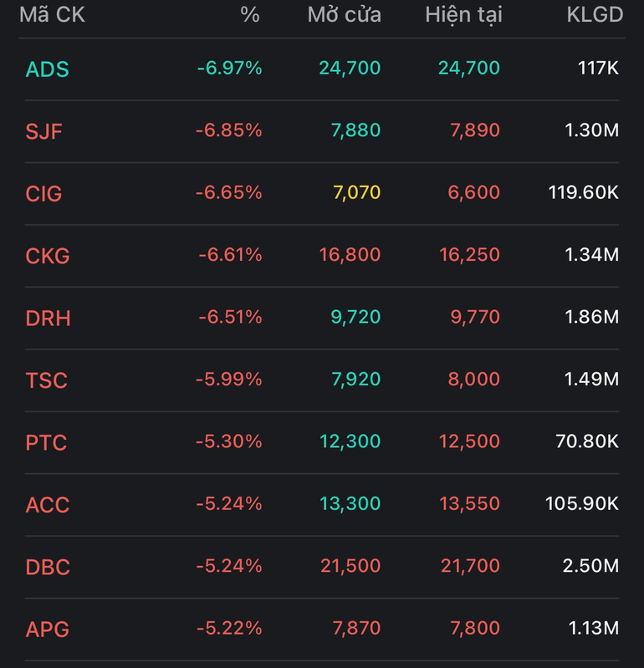644x668 pixels.
Task: Select the CIG stock symbol
Action: pyautogui.click(x=43, y=194)
